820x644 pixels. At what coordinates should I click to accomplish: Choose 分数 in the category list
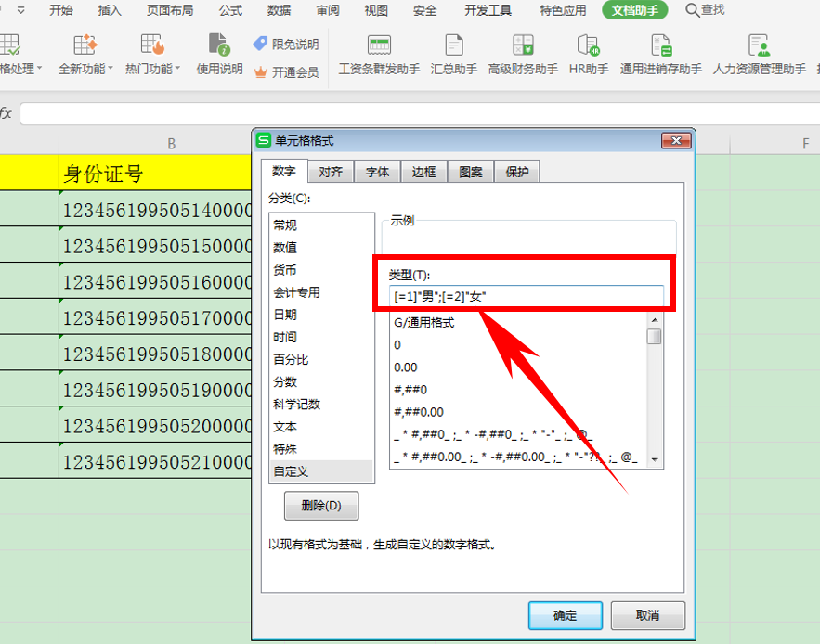pos(321,382)
